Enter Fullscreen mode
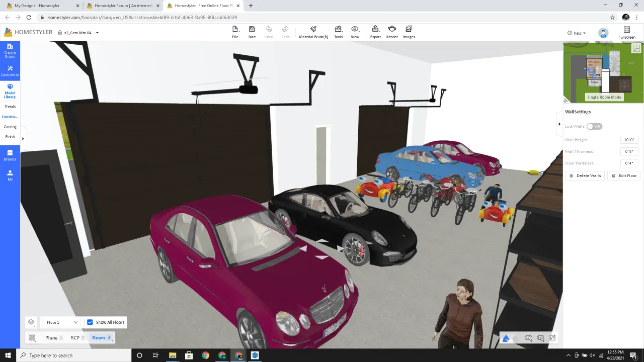644x362 pixels. click(626, 33)
